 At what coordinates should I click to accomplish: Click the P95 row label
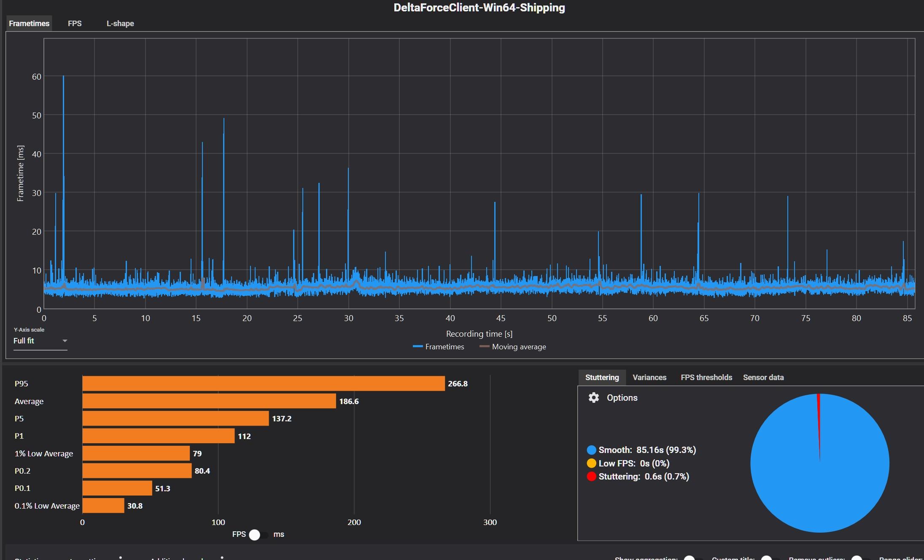tap(22, 384)
